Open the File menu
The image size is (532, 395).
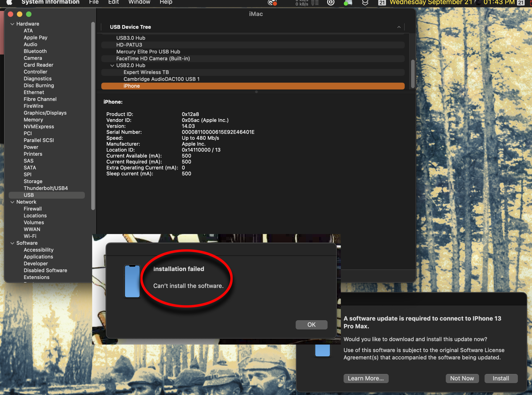click(94, 2)
